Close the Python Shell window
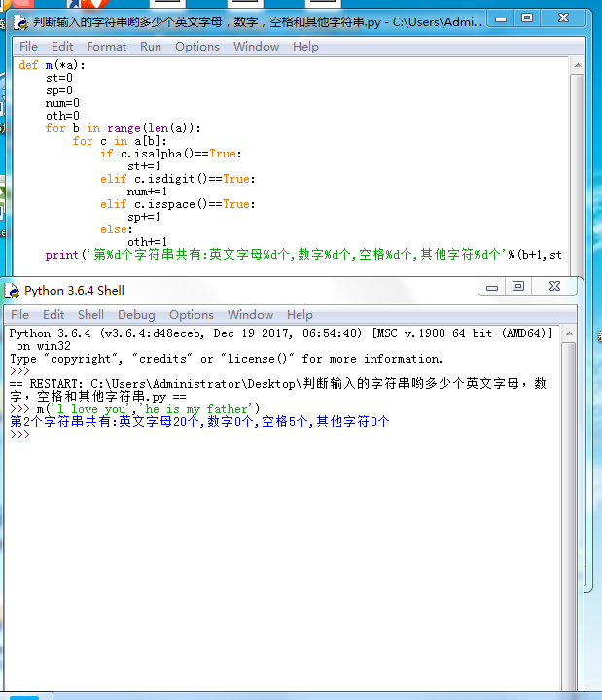This screenshot has width=602, height=700. (x=554, y=286)
